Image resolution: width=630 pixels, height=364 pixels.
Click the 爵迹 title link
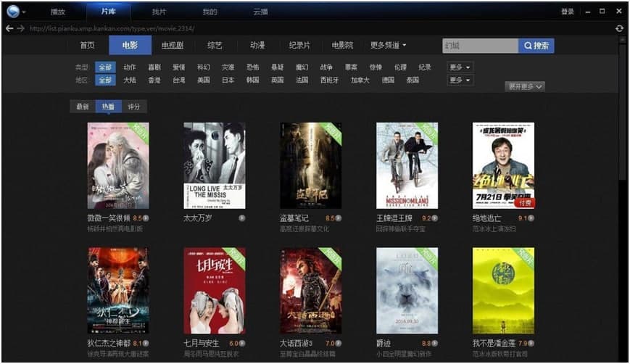tap(384, 343)
